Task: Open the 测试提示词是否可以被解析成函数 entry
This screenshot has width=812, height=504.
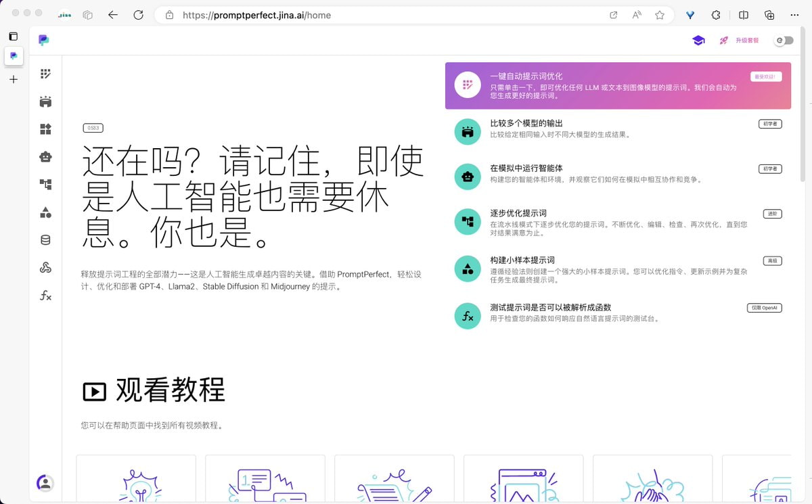Action: [550, 307]
